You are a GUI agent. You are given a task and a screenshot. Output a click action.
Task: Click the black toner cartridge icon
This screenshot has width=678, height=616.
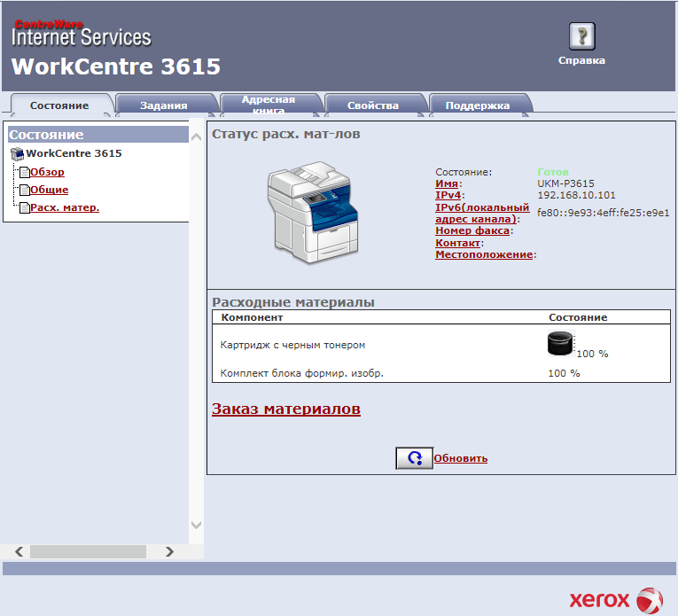(561, 343)
